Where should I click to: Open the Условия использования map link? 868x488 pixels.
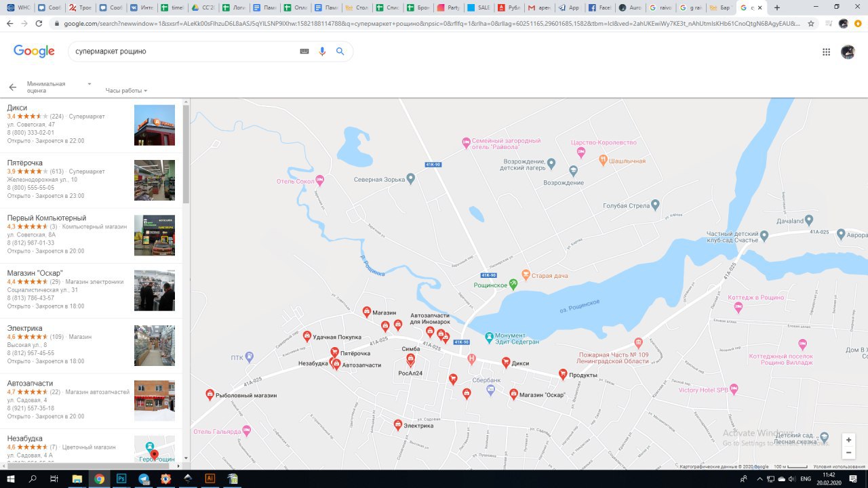[840, 466]
